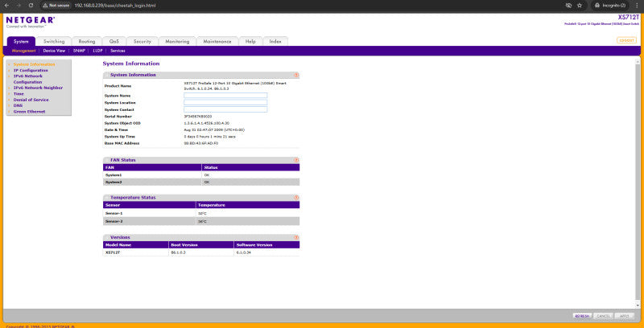Select the Management submenu item
644x328 pixels.
click(x=23, y=51)
